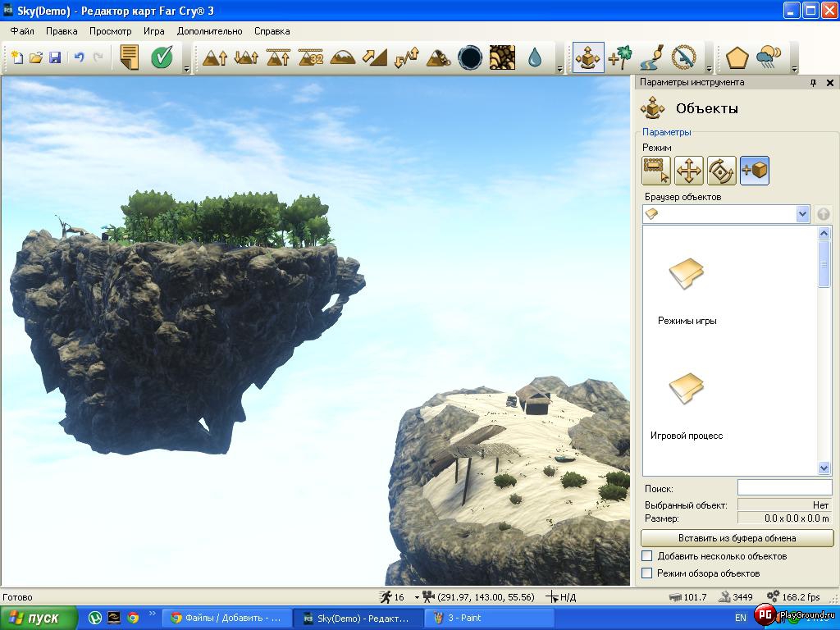The width and height of the screenshot is (840, 630).
Task: Select the raise terrain tool
Action: pyautogui.click(x=215, y=57)
